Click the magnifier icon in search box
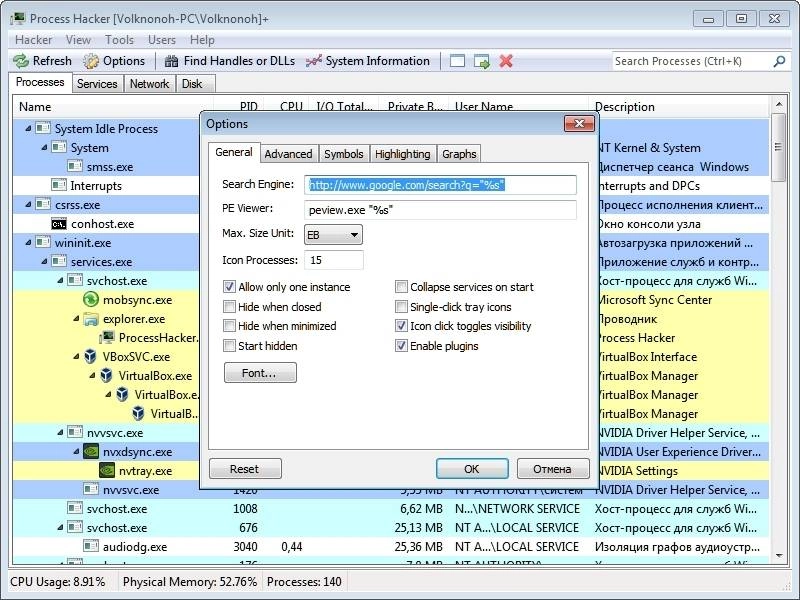The width and height of the screenshot is (800, 600). 779,61
